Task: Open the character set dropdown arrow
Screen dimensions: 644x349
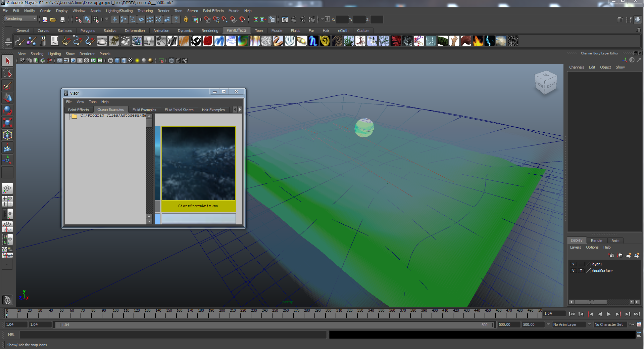Action: pos(589,324)
